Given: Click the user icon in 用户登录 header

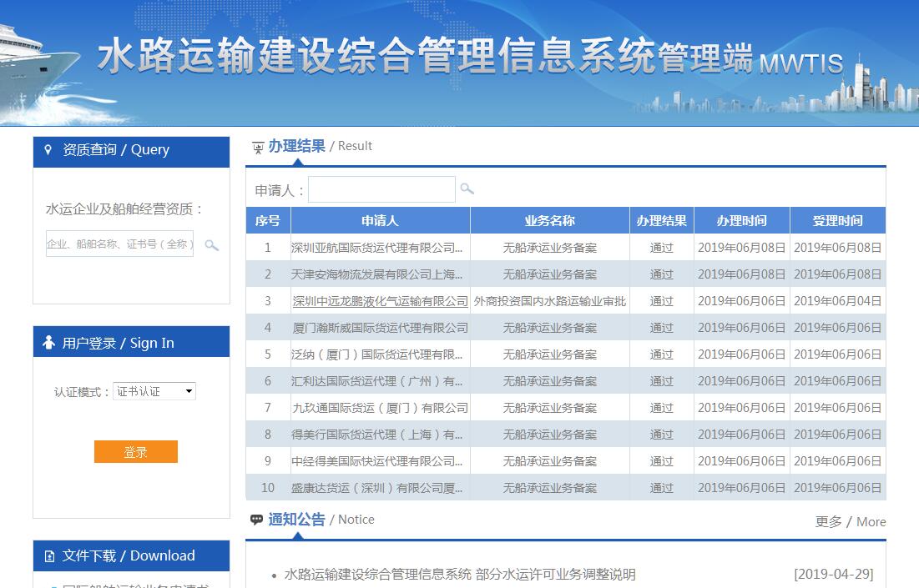Looking at the screenshot, I should (x=48, y=343).
